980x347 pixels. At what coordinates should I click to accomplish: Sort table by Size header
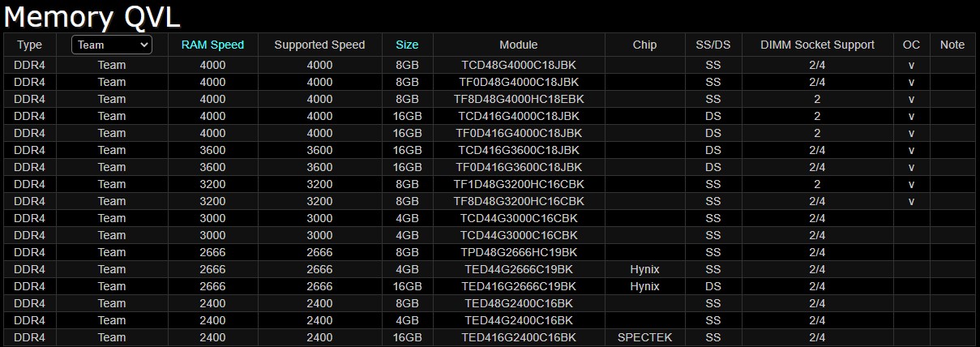(407, 45)
